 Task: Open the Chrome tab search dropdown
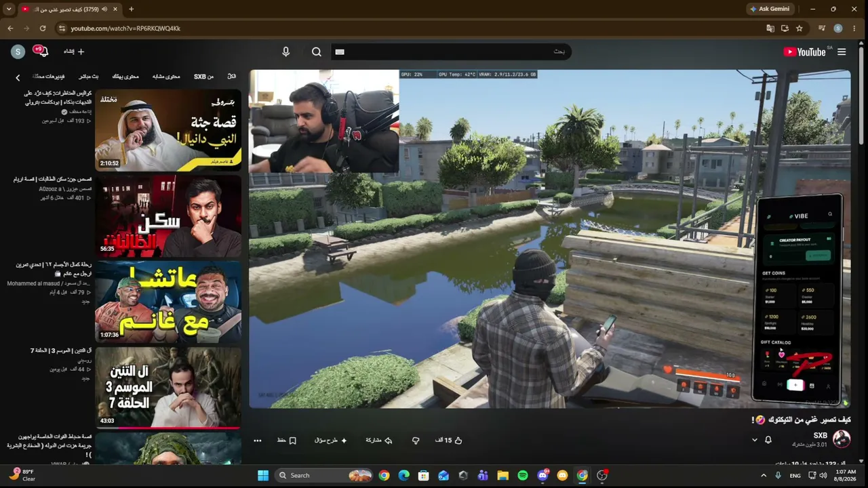tap(9, 9)
